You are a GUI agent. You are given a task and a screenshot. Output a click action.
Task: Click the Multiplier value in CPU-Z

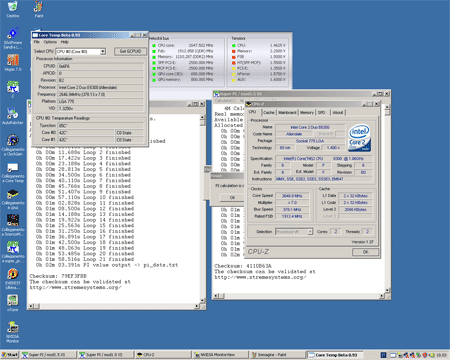(292, 203)
